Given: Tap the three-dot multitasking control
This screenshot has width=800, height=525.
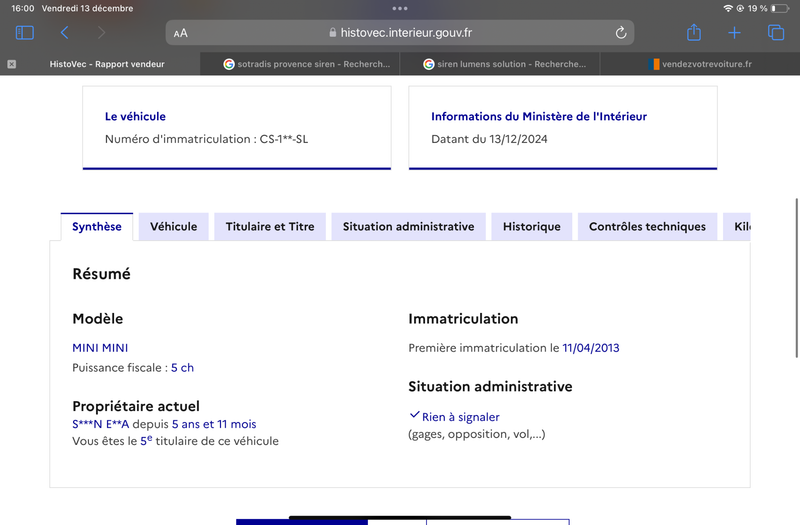Looking at the screenshot, I should point(400,8).
